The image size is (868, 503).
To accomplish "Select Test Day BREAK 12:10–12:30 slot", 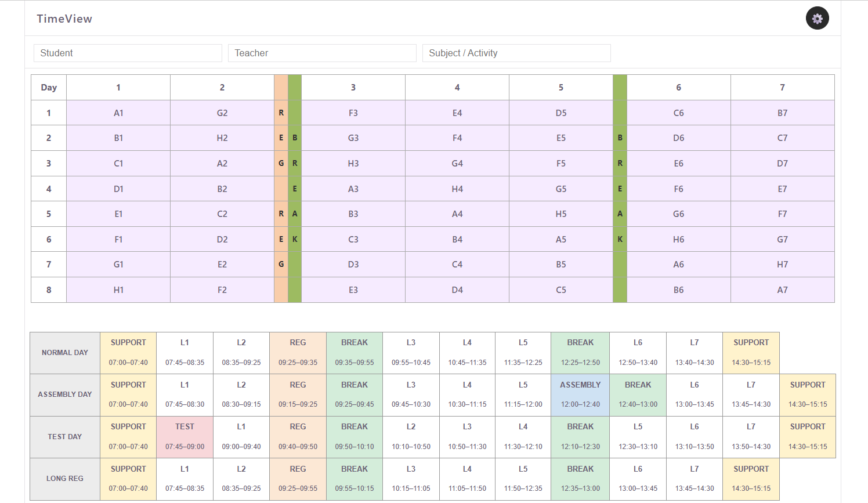I will (580, 437).
